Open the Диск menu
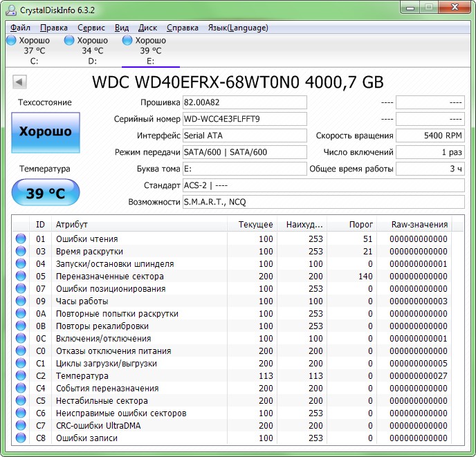The width and height of the screenshot is (476, 457). (x=147, y=28)
